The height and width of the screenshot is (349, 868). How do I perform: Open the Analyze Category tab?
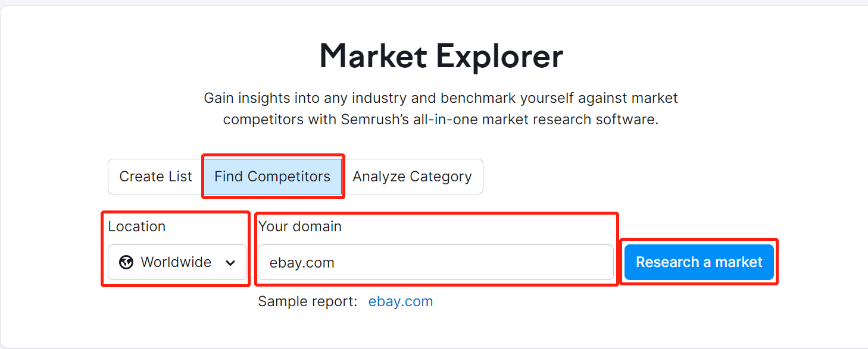[x=412, y=177]
